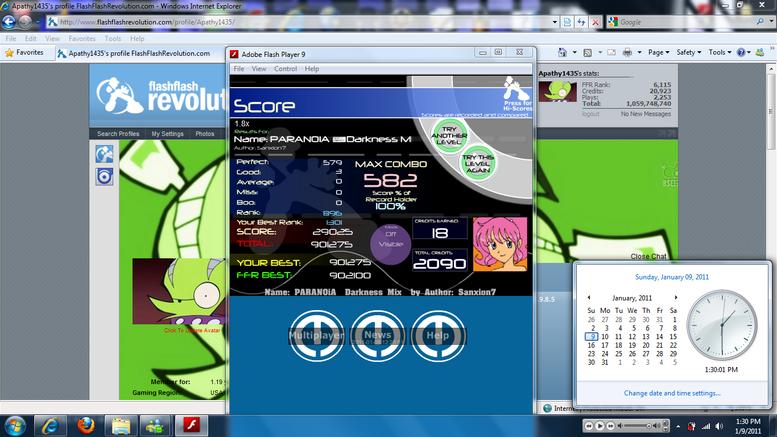Click the Print icon in IE toolbar
Screen dimensions: 777x437
pos(627,52)
